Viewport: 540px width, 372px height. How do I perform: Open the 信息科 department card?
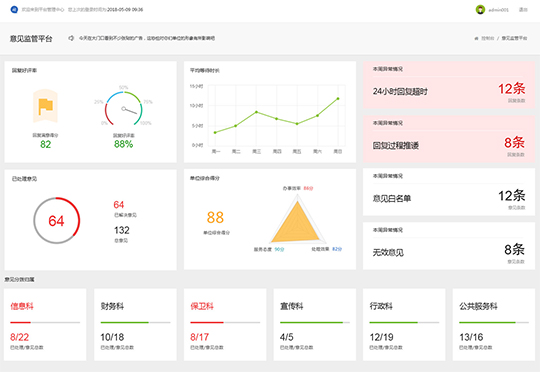pyautogui.click(x=45, y=325)
